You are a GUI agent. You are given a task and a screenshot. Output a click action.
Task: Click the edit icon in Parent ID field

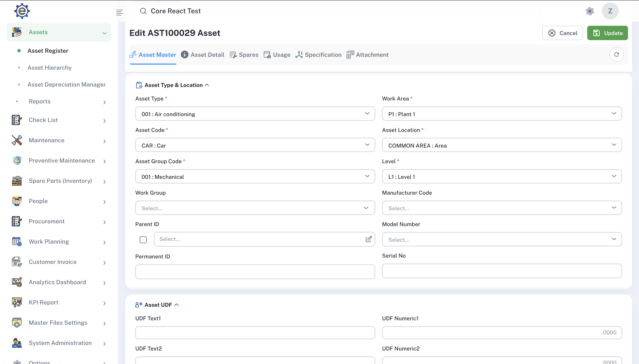coord(369,239)
